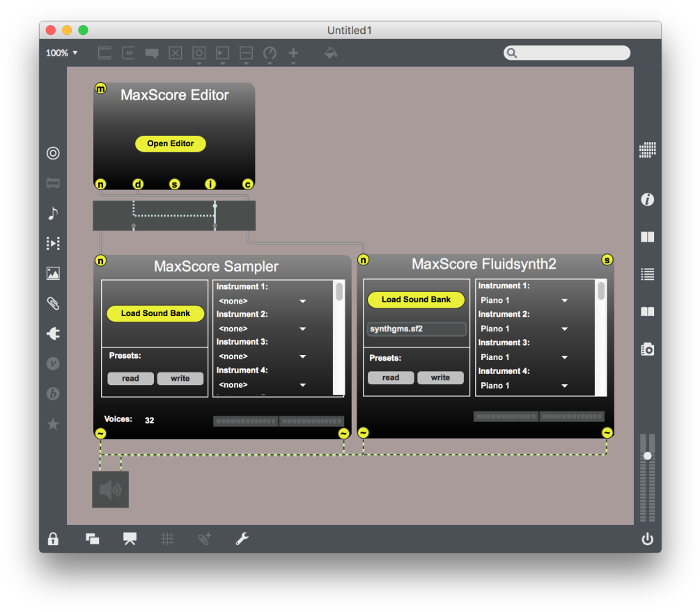Click write preset button in Fluidsynth2
This screenshot has height=612, width=700.
point(440,377)
